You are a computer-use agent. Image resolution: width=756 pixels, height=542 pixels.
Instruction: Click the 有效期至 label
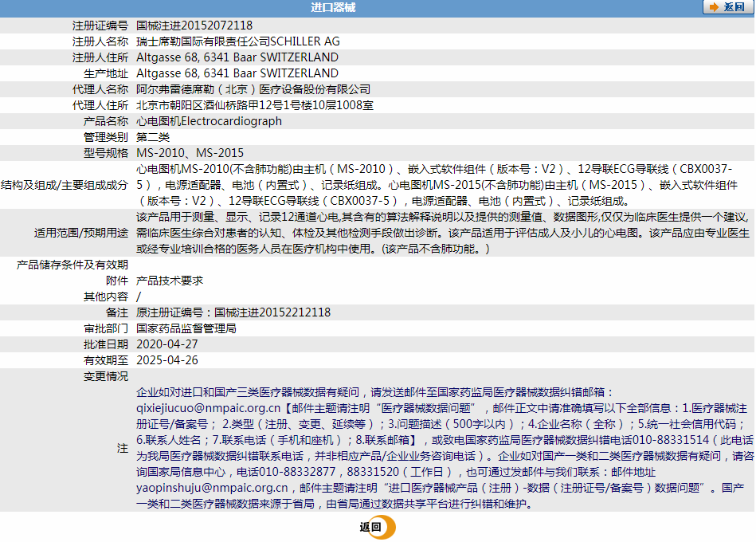pos(106,360)
